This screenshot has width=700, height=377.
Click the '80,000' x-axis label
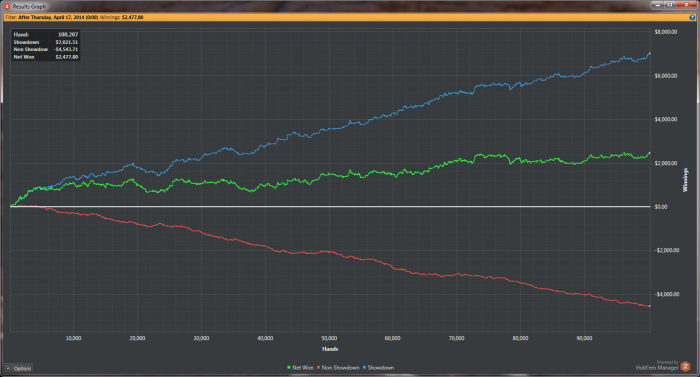coord(521,338)
